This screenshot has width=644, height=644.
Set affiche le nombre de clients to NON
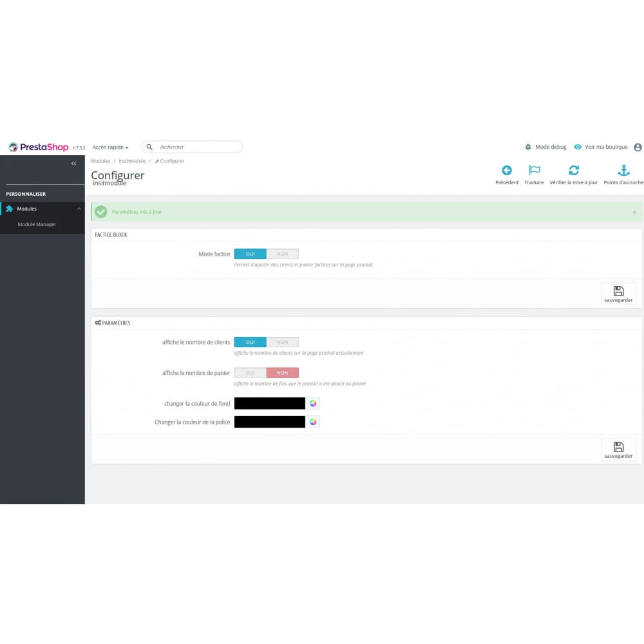pyautogui.click(x=282, y=343)
